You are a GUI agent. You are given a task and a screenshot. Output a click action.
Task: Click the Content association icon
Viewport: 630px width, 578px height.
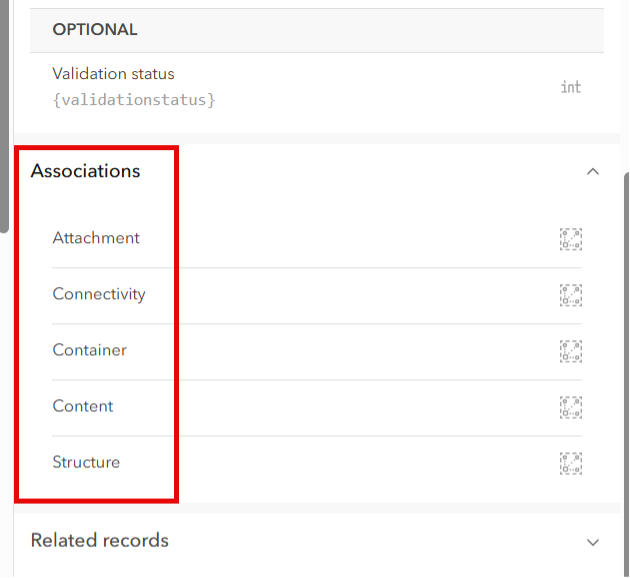[571, 407]
